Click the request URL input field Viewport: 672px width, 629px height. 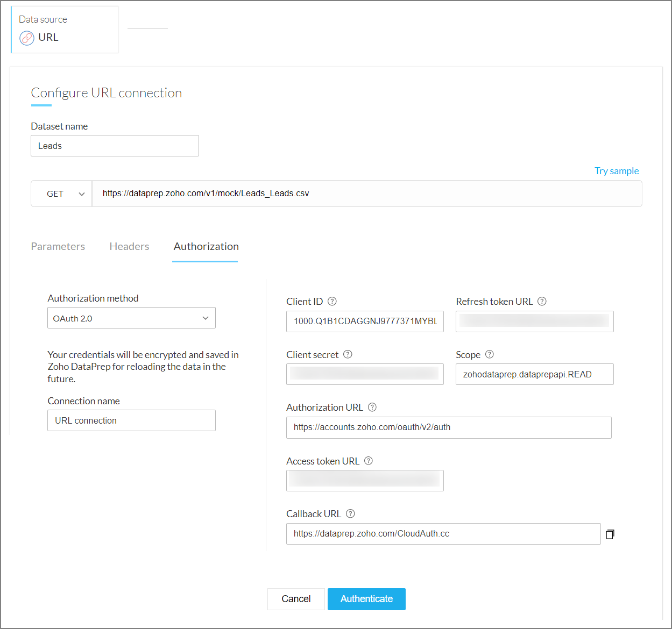pos(367,194)
